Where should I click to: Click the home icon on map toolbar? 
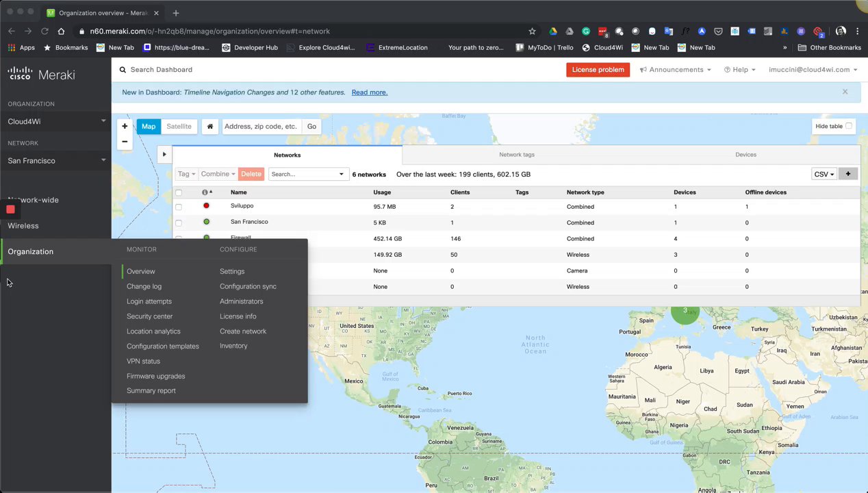tap(210, 127)
